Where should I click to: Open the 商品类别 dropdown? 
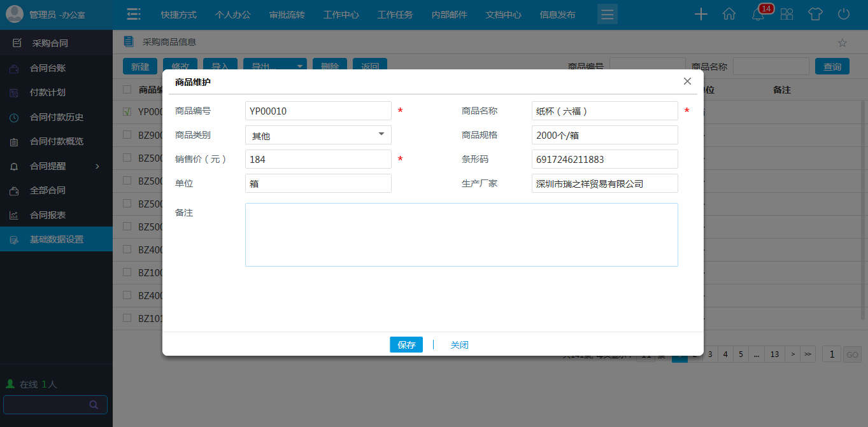pos(318,135)
